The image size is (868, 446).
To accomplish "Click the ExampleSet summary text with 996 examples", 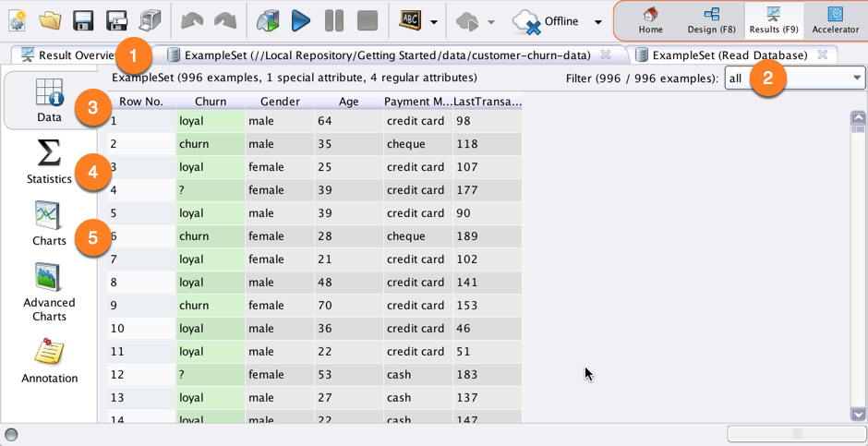I will tap(294, 78).
